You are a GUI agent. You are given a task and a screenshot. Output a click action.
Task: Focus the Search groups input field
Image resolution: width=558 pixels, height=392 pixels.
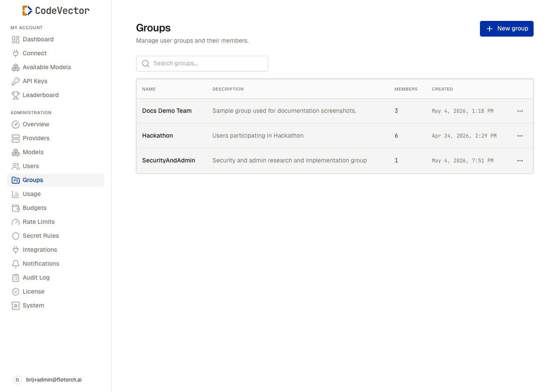202,64
